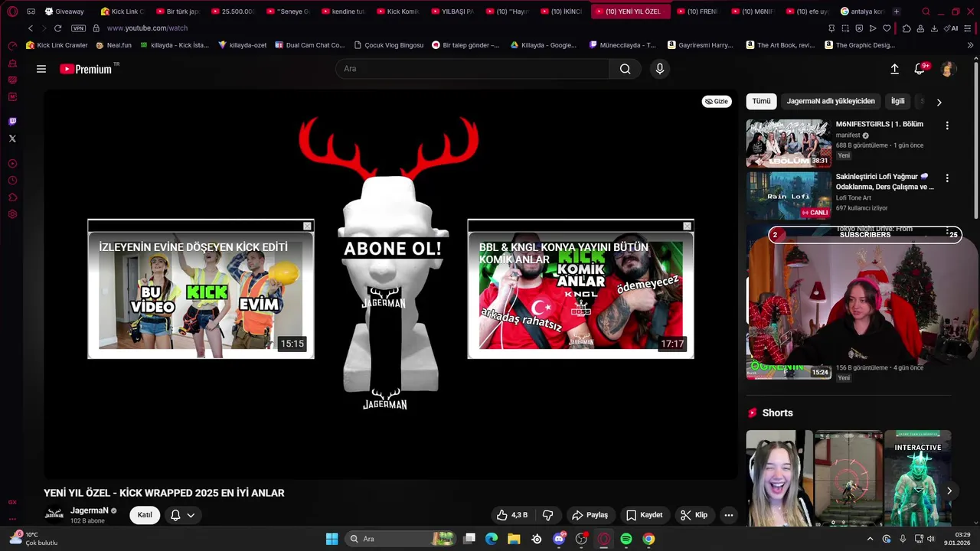Viewport: 980px width, 551px height.
Task: Close the right end-screen video card
Action: (687, 226)
